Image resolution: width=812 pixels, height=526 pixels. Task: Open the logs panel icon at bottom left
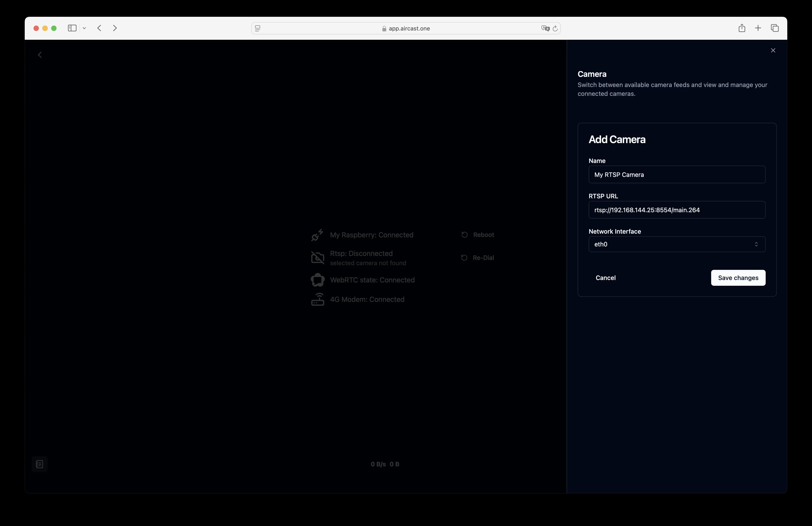pos(39,464)
